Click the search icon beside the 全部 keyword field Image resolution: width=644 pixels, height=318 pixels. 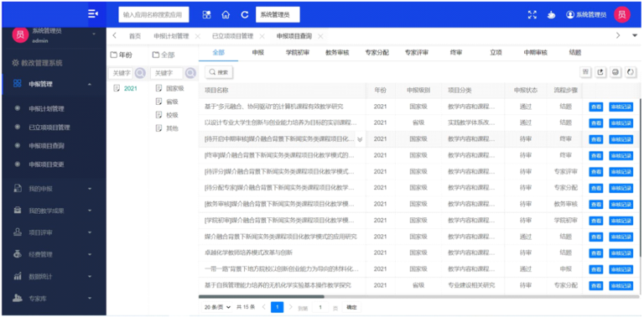(x=190, y=73)
